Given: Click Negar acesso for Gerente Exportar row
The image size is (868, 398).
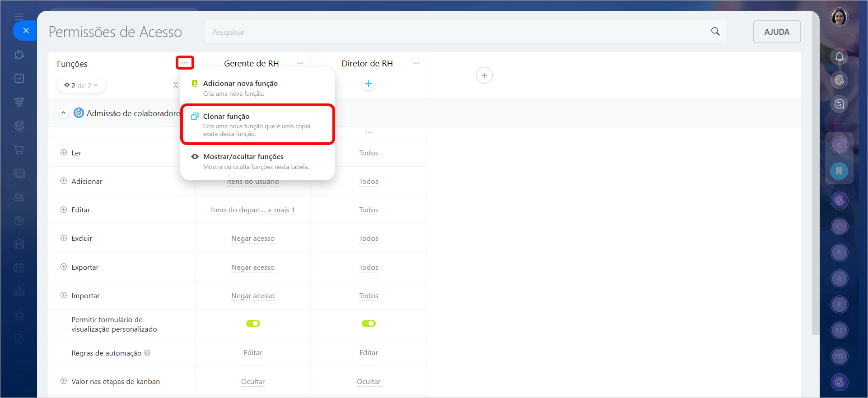Looking at the screenshot, I should (x=253, y=267).
